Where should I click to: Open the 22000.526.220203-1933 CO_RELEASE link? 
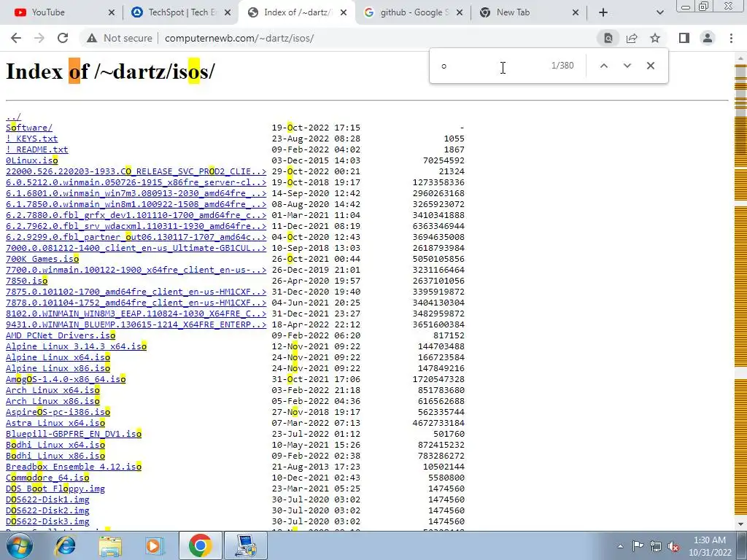click(136, 171)
